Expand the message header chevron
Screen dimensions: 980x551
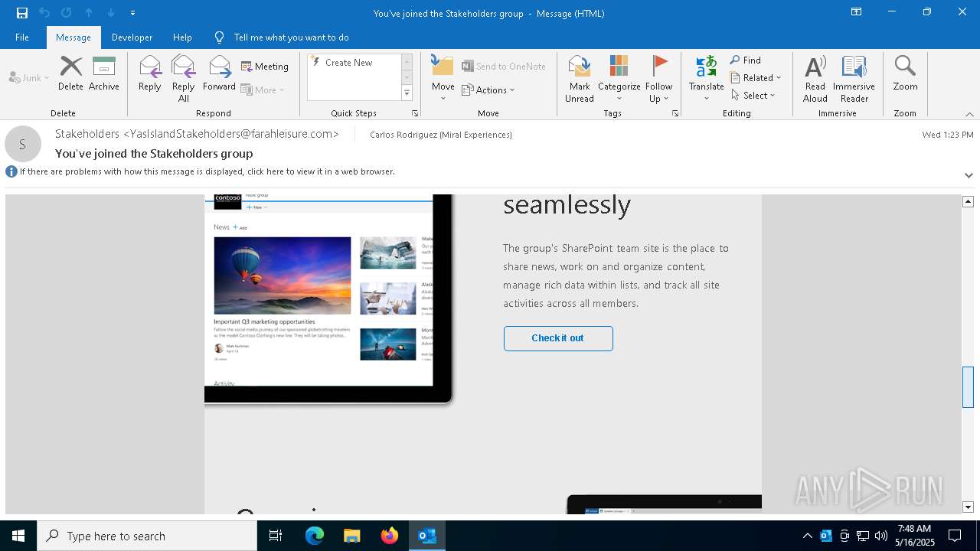click(969, 174)
